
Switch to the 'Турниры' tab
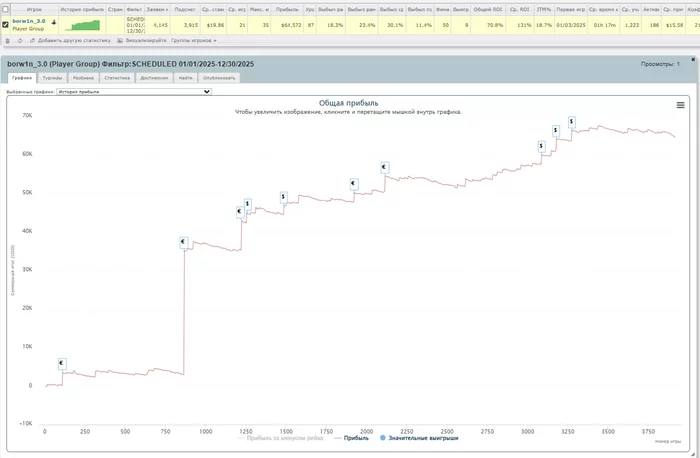pos(52,78)
